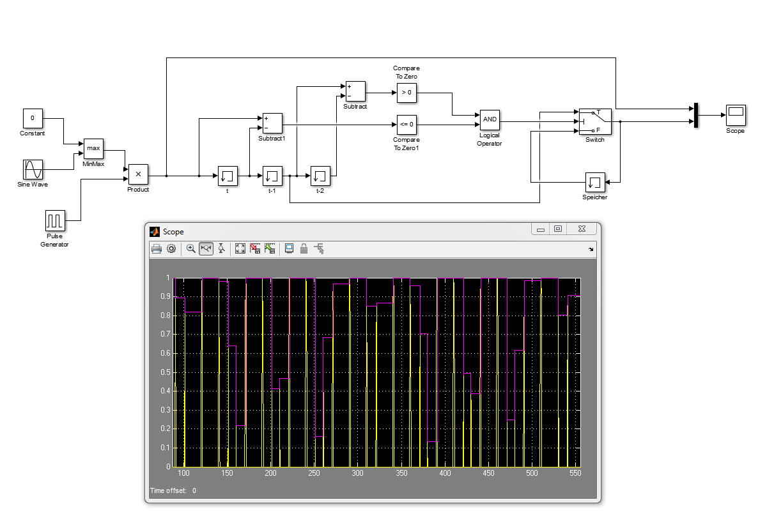Screen dimensions: 774x532
Task: Click the Autoscale icon
Action: point(240,249)
